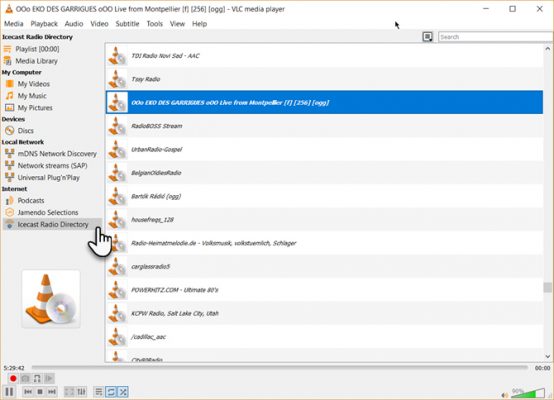The height and width of the screenshot is (400, 554).
Task: Select KCPW Radio, Salt Lake City
Action: pos(324,313)
